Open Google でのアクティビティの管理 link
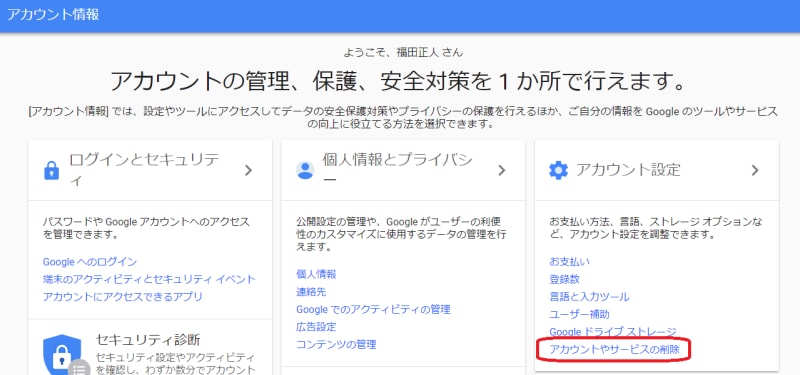800x375 pixels. click(x=373, y=309)
